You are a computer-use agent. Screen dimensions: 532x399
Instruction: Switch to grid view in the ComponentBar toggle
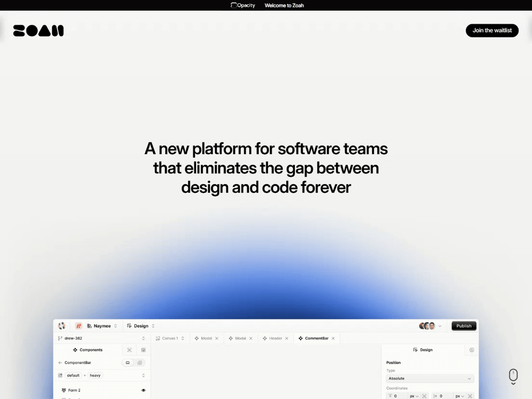point(140,362)
